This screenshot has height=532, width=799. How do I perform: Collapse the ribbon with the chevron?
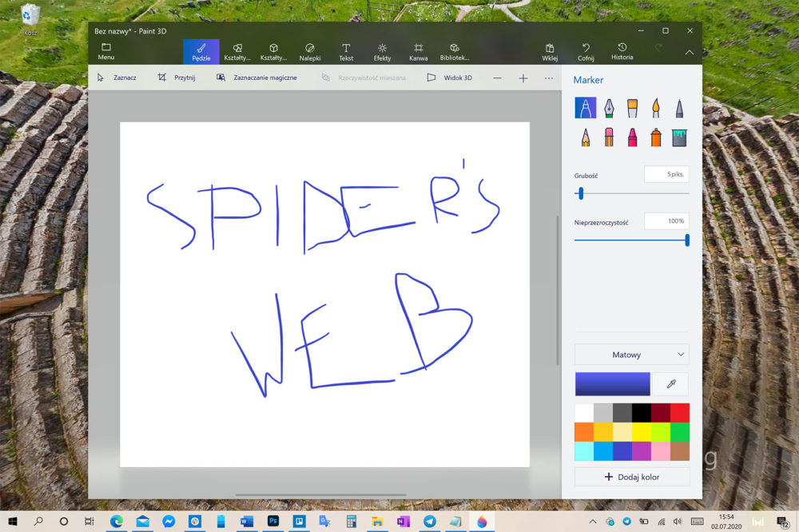click(689, 52)
